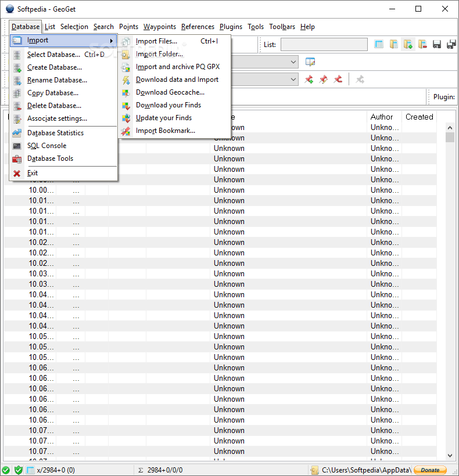
Task: Choose Rename Database... entry
Action: tap(63, 80)
